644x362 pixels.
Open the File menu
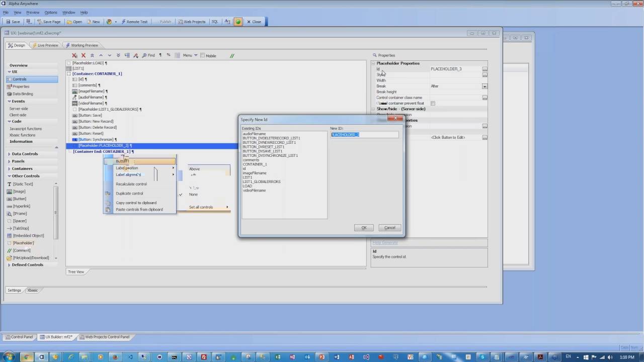point(6,12)
